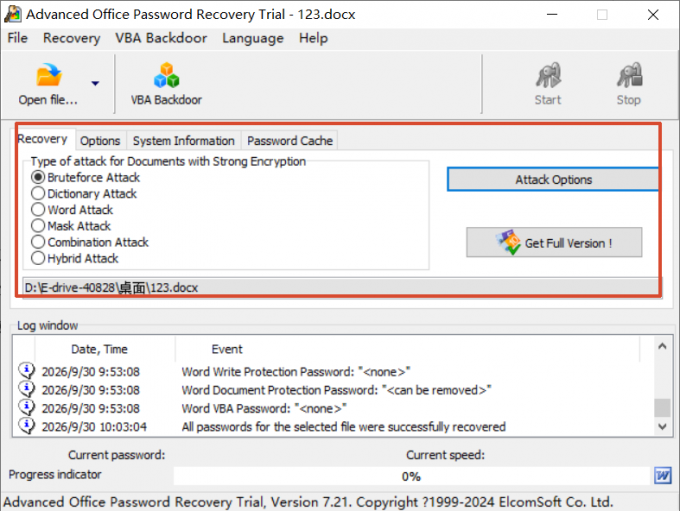Click info icon for Write Protection log entry
The image size is (680, 511).
click(26, 371)
